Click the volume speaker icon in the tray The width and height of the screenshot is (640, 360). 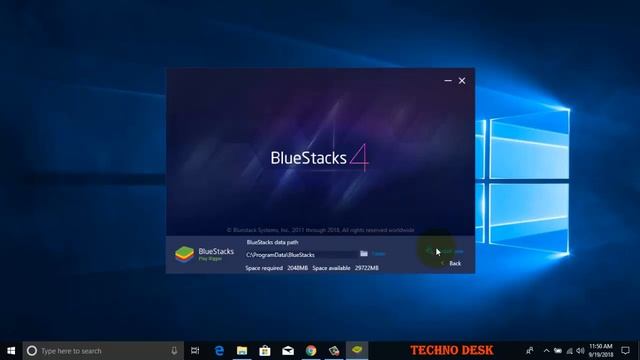coord(580,351)
